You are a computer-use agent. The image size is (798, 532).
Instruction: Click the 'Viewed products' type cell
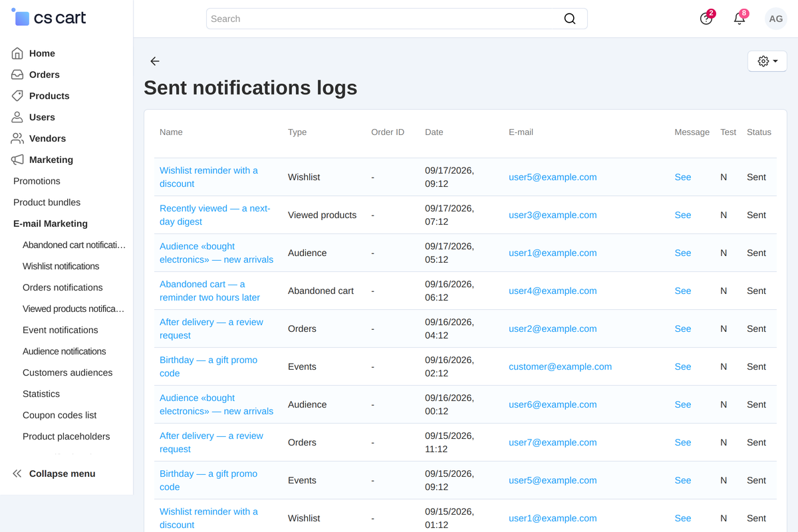(322, 215)
